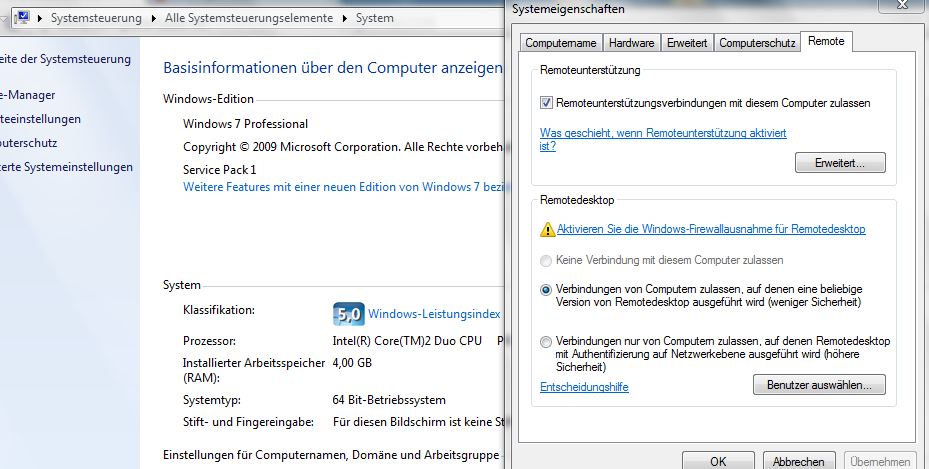
Task: Click '4,00 GB' RAM value
Action: pyautogui.click(x=352, y=362)
